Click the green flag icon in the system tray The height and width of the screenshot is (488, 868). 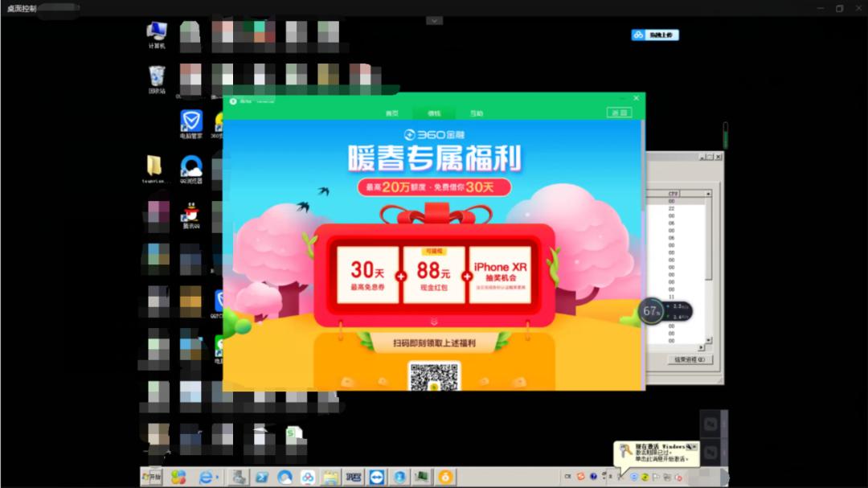point(656,477)
